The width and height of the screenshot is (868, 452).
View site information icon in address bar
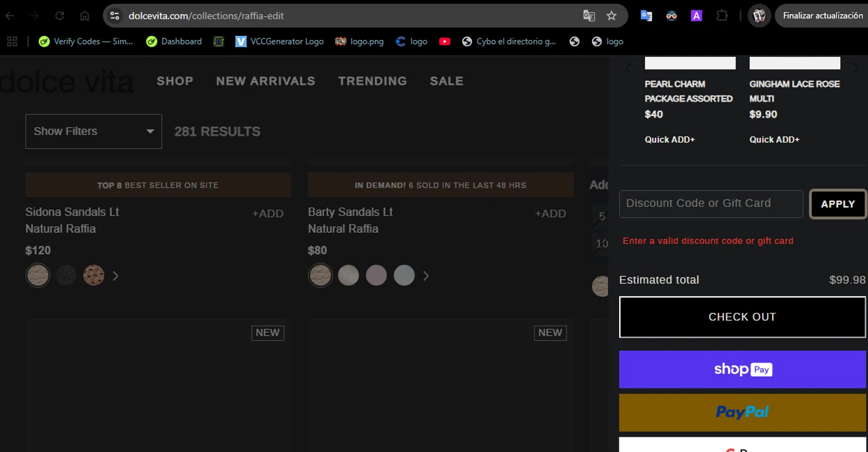click(115, 16)
